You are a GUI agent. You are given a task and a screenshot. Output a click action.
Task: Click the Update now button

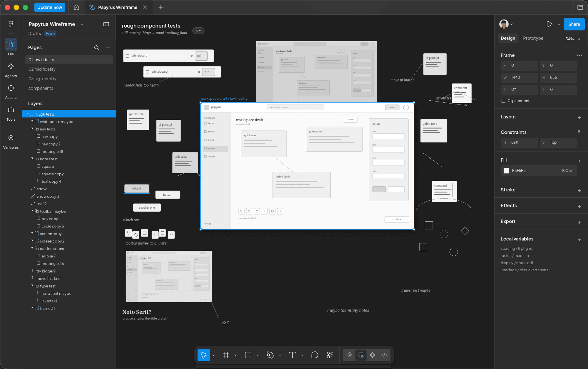click(x=49, y=7)
